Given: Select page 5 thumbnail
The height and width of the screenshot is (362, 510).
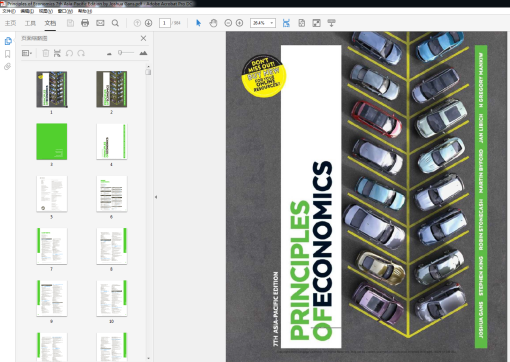Looking at the screenshot, I should 52,194.
